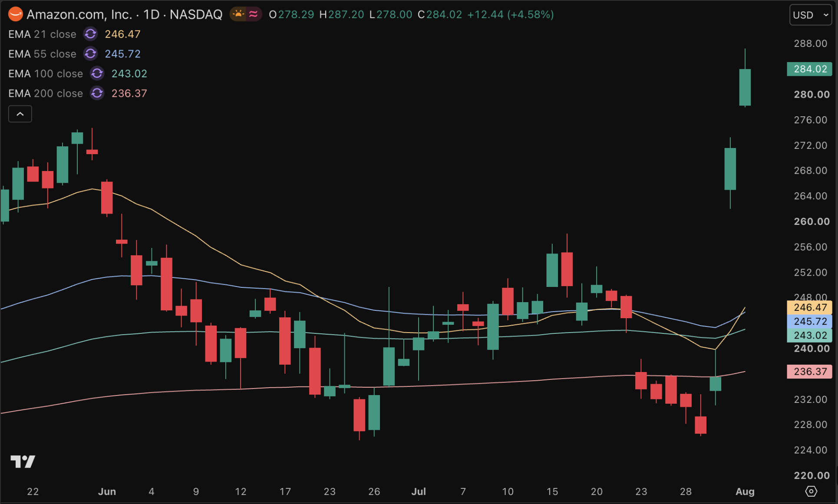Click the refresh icon beside EMA 55 close
This screenshot has height=504, width=838.
click(x=90, y=54)
